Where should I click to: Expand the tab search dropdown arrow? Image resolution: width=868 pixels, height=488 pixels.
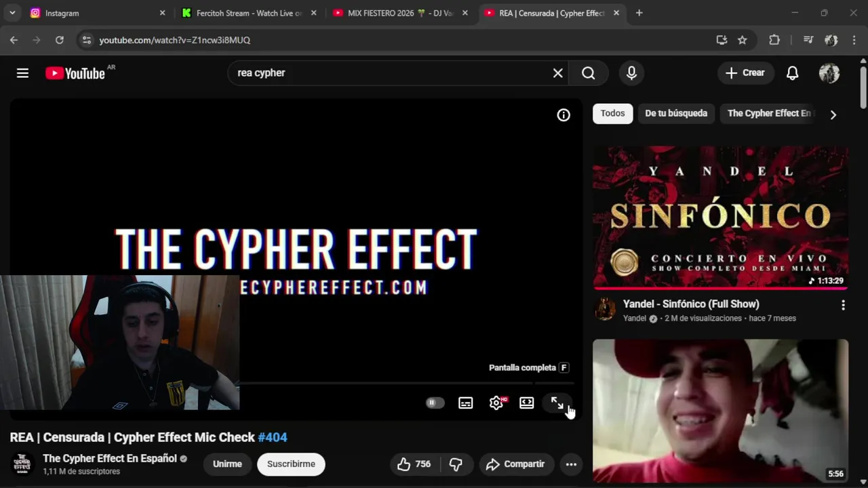pos(12,13)
